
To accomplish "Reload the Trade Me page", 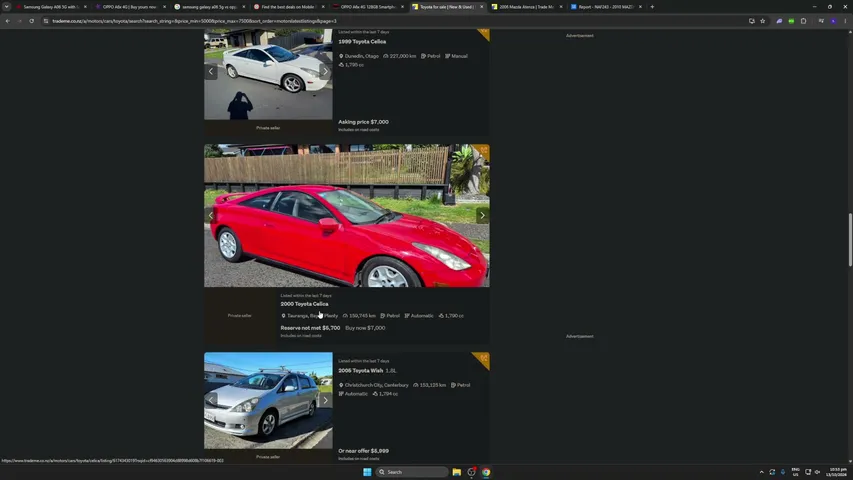I will tap(32, 21).
